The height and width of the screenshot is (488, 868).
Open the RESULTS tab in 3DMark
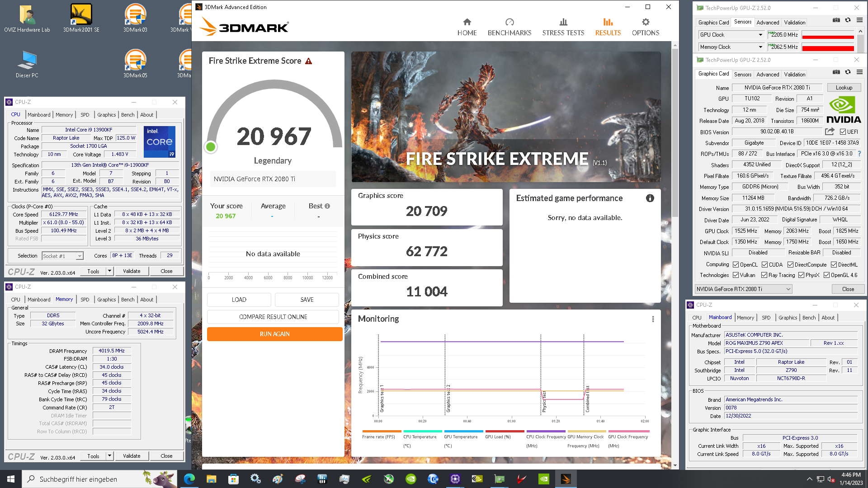click(x=608, y=27)
